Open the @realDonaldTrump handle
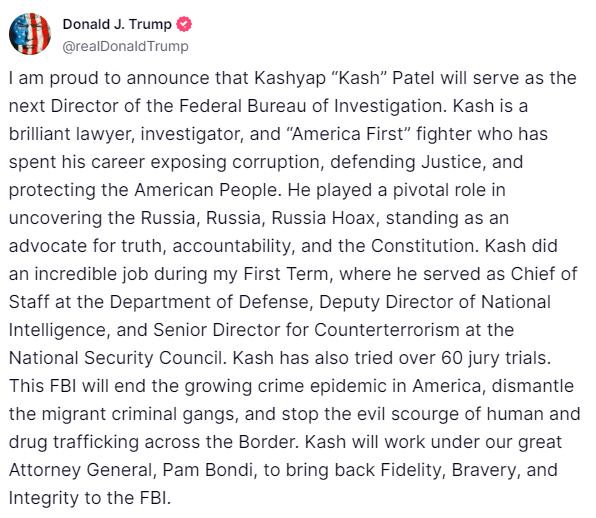 125,46
